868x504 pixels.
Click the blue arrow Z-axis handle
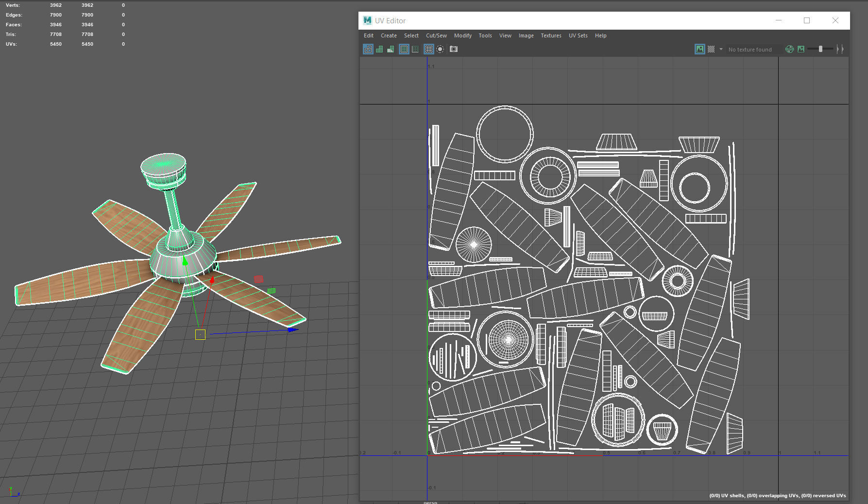(x=292, y=330)
